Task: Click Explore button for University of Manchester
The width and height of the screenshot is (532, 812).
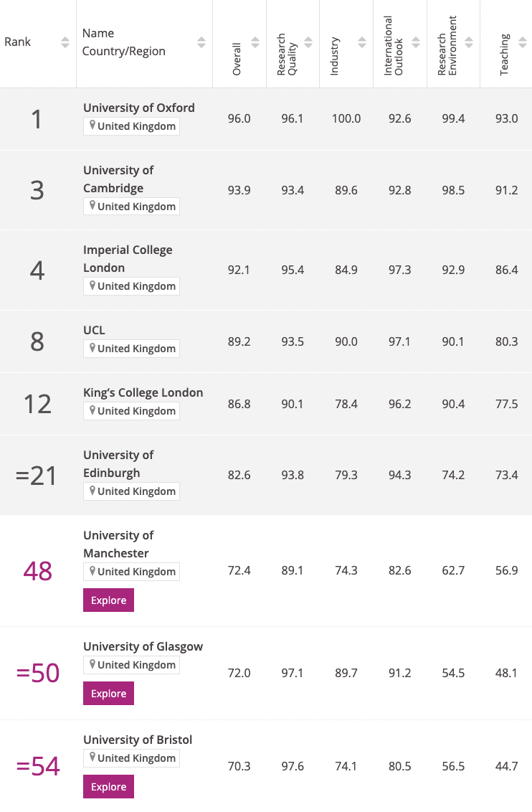Action: pyautogui.click(x=109, y=600)
